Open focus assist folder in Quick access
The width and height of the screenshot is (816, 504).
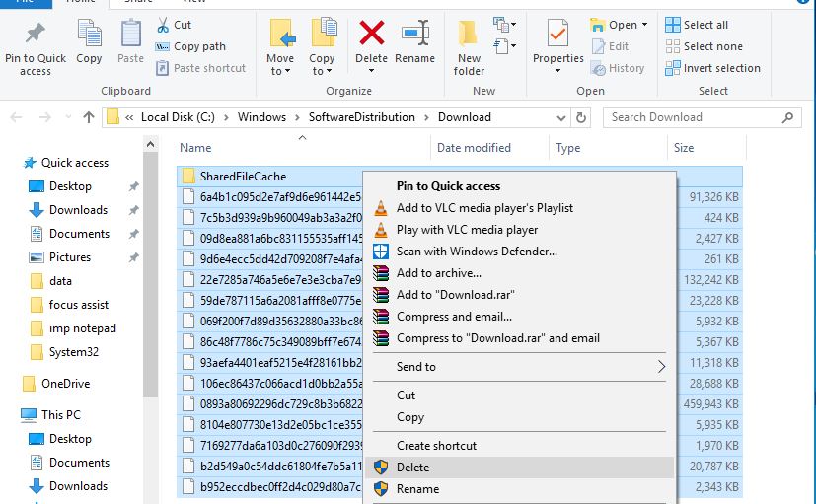[x=78, y=305]
